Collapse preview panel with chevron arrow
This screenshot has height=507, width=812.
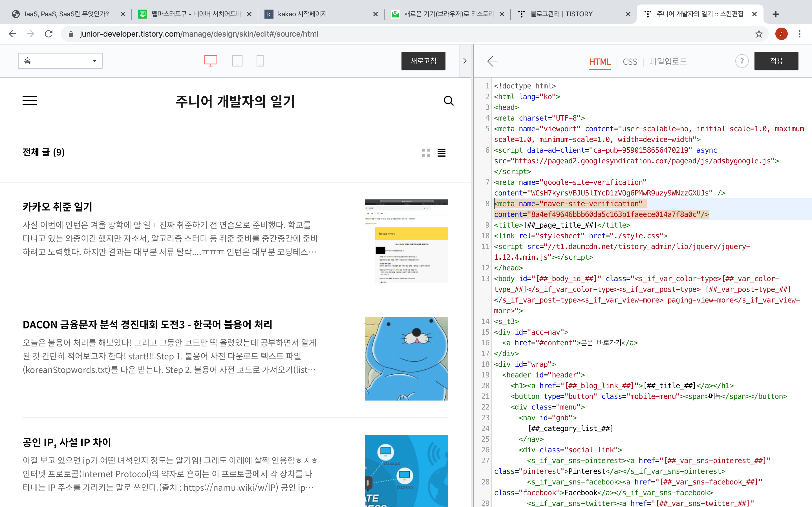tap(465, 61)
